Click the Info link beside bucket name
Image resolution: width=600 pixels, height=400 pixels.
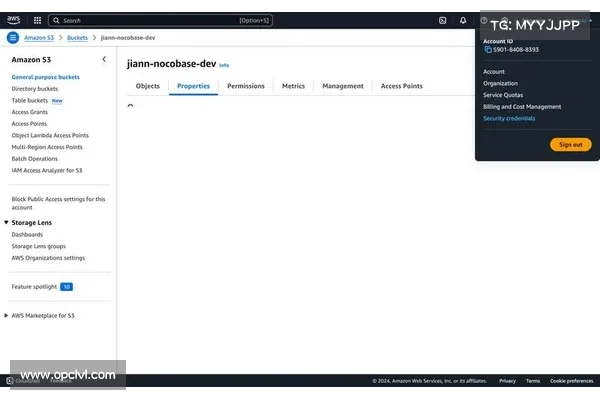pyautogui.click(x=224, y=65)
